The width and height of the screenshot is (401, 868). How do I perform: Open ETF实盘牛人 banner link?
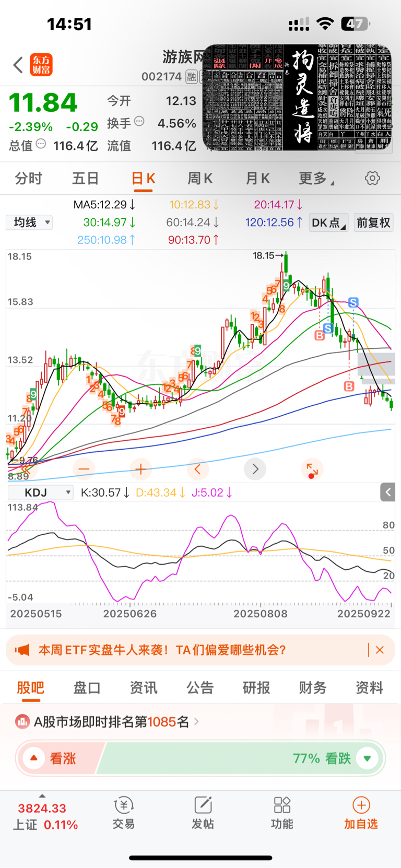pyautogui.click(x=162, y=650)
